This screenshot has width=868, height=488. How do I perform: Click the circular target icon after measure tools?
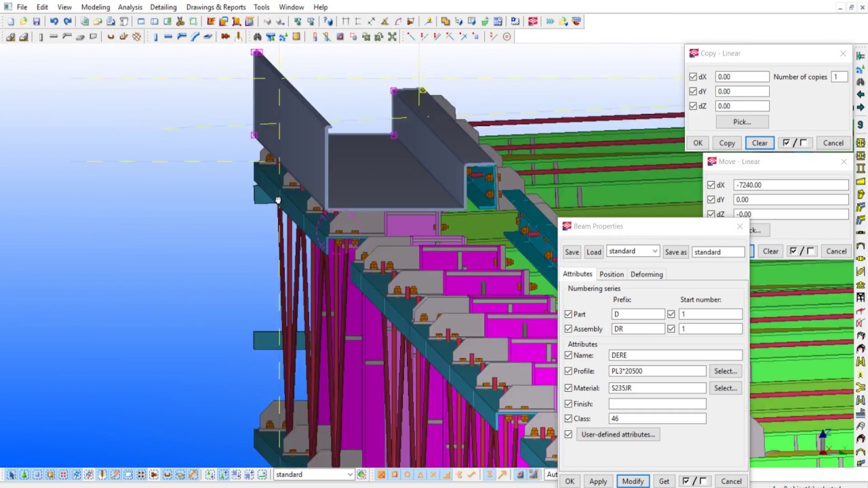click(507, 37)
